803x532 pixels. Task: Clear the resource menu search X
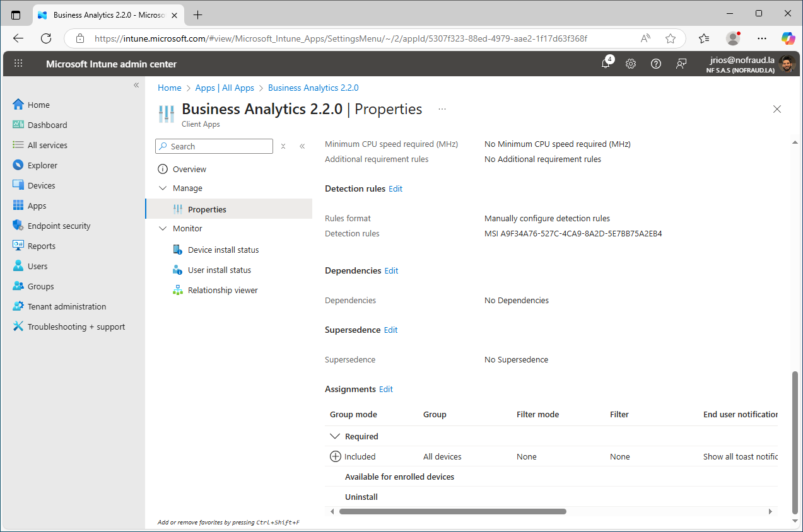tap(283, 146)
